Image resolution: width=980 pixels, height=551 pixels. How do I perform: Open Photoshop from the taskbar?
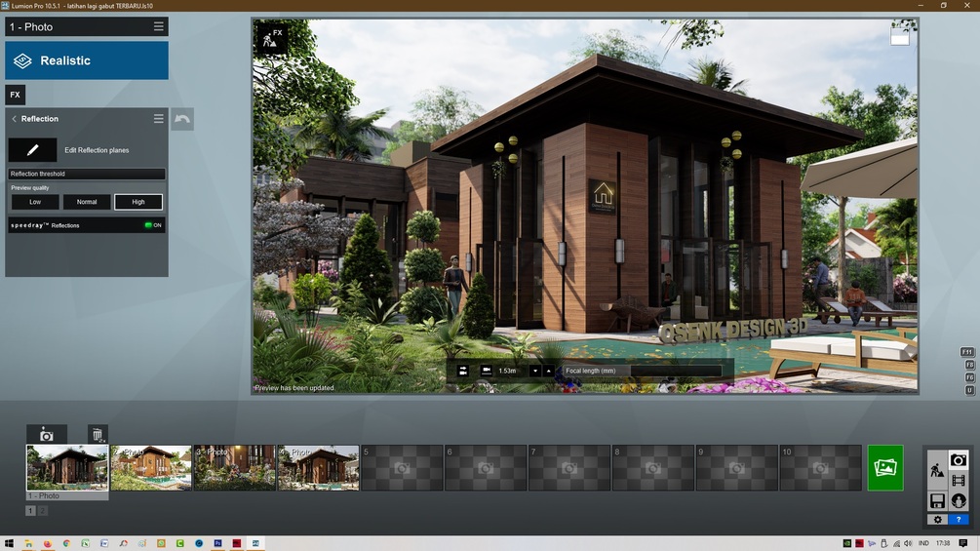click(217, 543)
